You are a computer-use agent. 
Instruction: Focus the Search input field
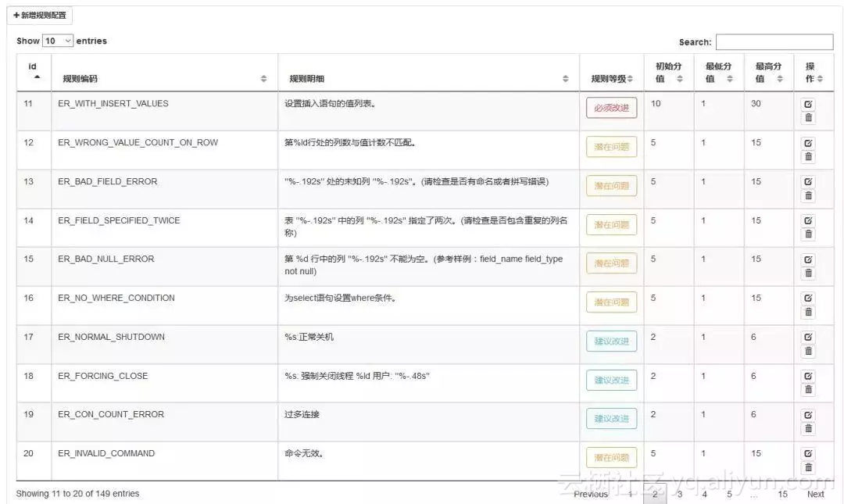(x=774, y=42)
